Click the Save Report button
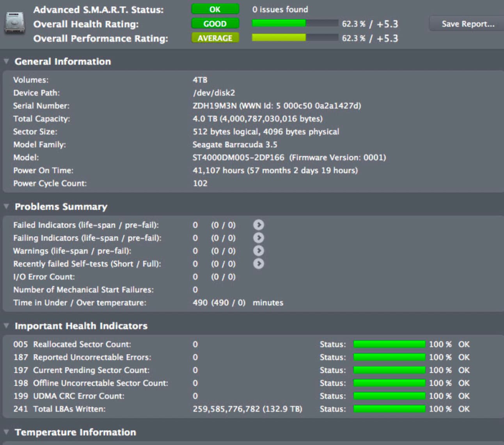504x445 pixels. 468,24
